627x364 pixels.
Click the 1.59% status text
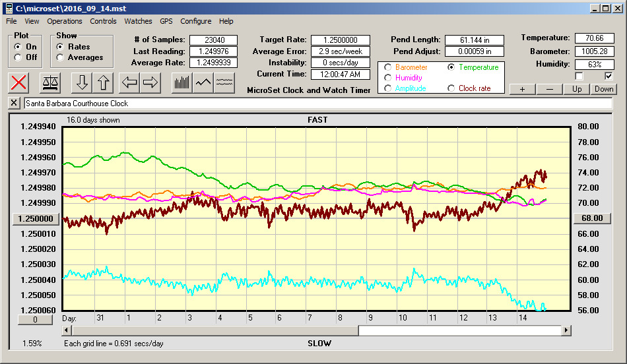32,343
